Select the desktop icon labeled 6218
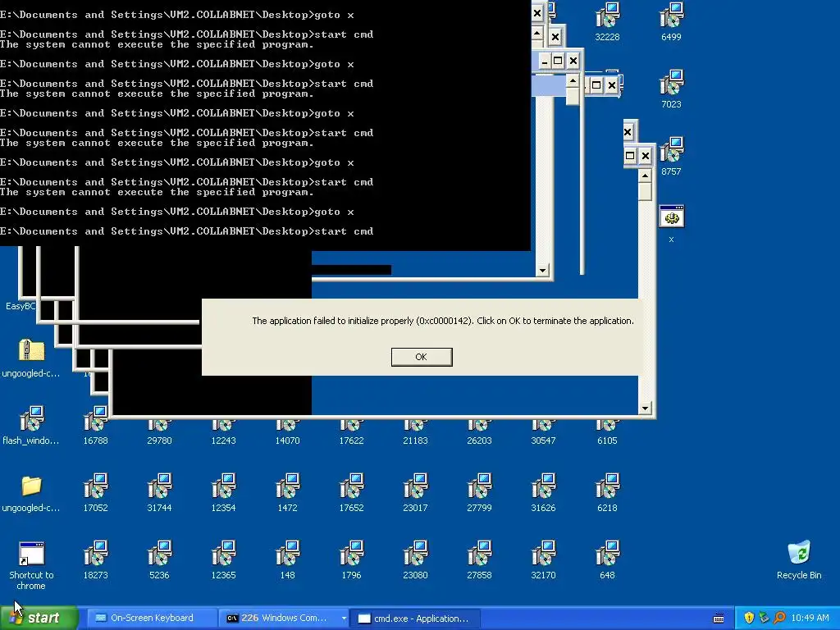 point(607,492)
